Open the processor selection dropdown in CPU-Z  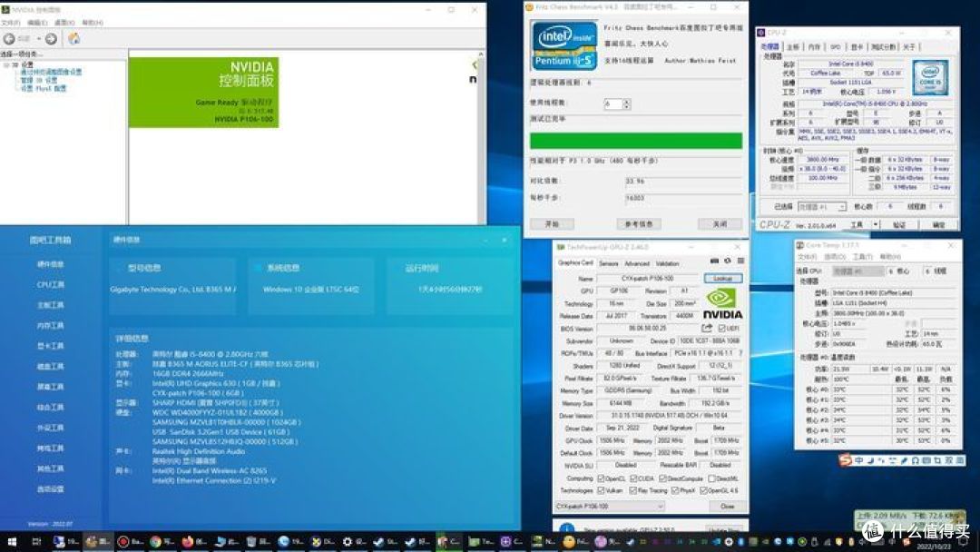tap(821, 207)
